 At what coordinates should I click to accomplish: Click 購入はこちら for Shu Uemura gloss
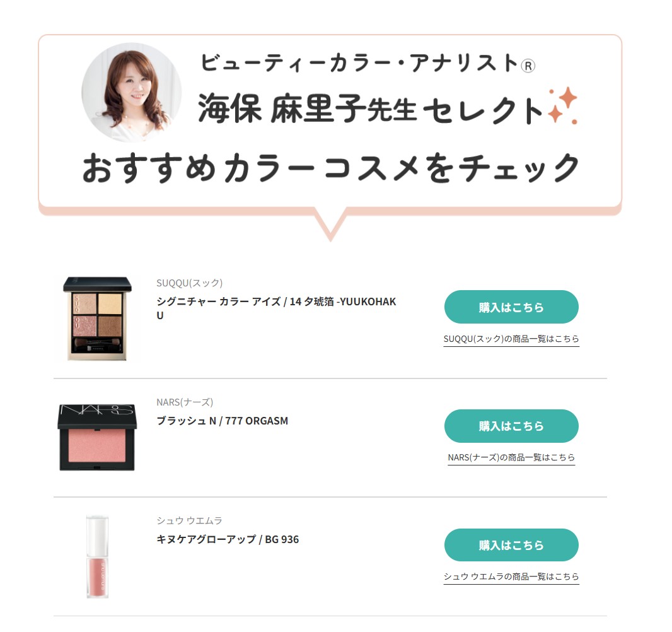pos(511,545)
